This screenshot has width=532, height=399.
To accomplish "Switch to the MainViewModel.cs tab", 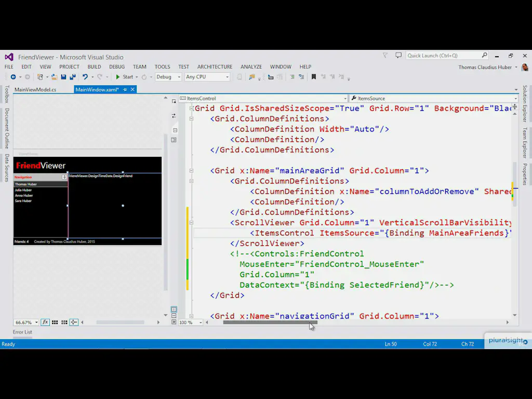I will 35,89.
